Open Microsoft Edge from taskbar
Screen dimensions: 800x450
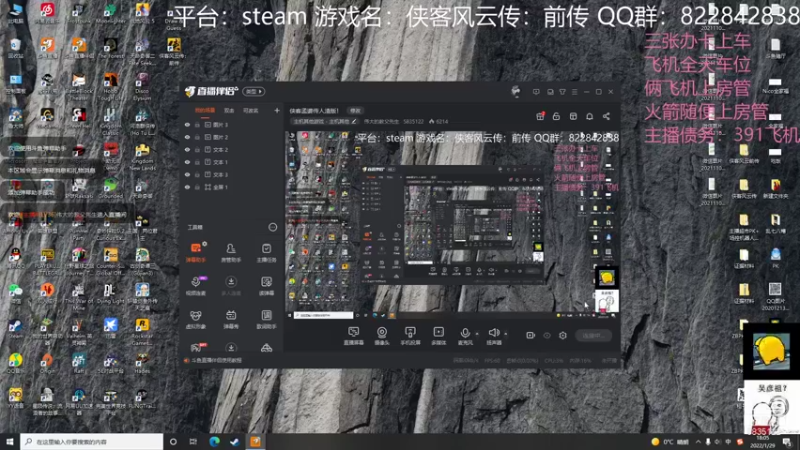(214, 442)
